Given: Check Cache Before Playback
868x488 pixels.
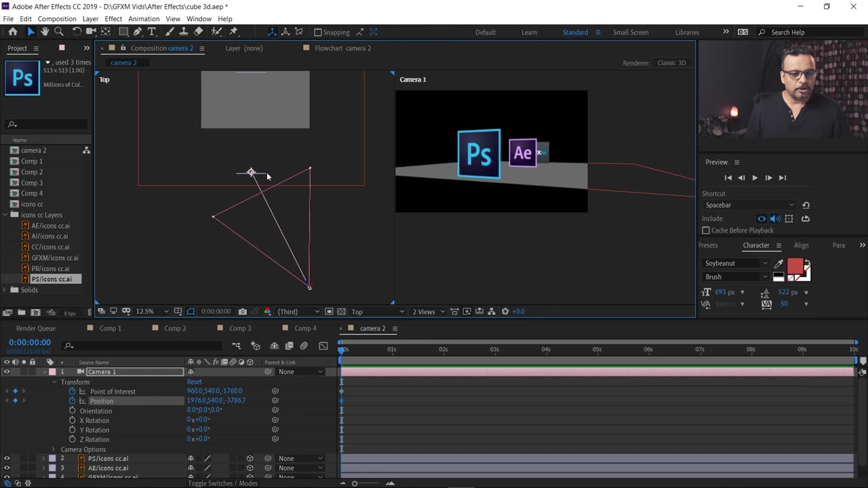Looking at the screenshot, I should pyautogui.click(x=706, y=230).
